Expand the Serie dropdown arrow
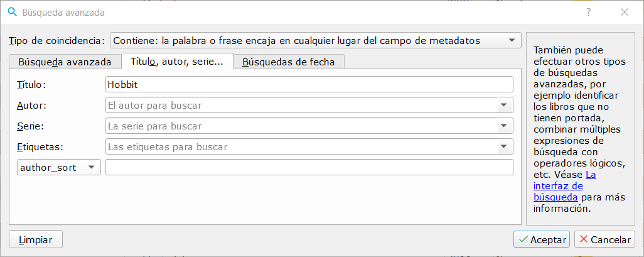This screenshot has height=257, width=644. pyautogui.click(x=503, y=126)
